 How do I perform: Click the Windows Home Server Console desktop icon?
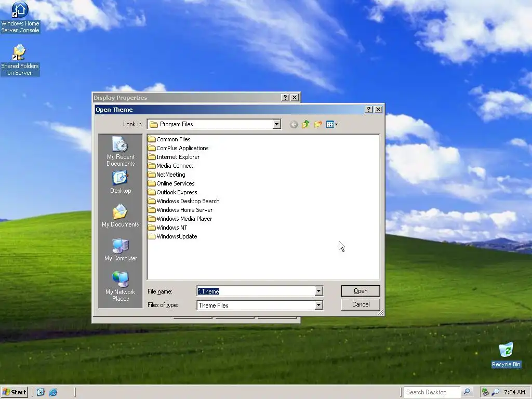click(x=20, y=17)
